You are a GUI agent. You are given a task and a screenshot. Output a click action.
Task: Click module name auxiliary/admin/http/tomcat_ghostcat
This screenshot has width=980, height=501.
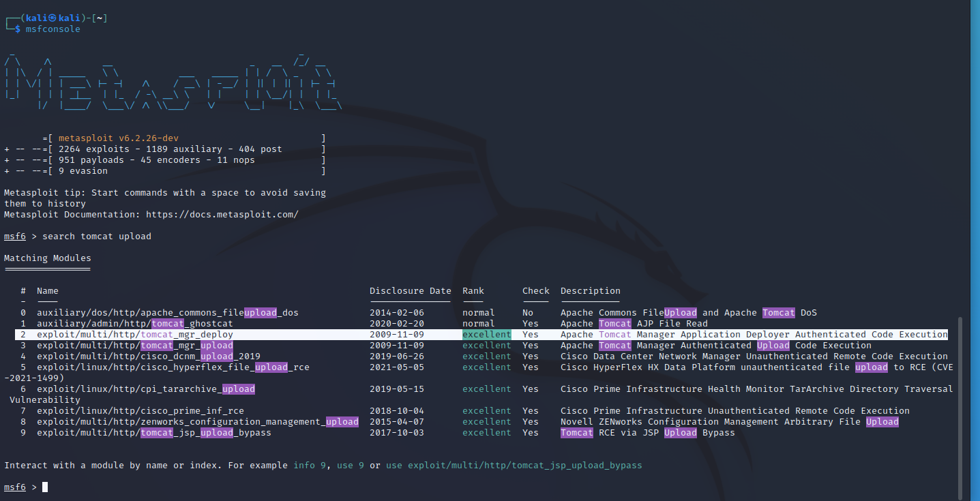[x=135, y=324]
